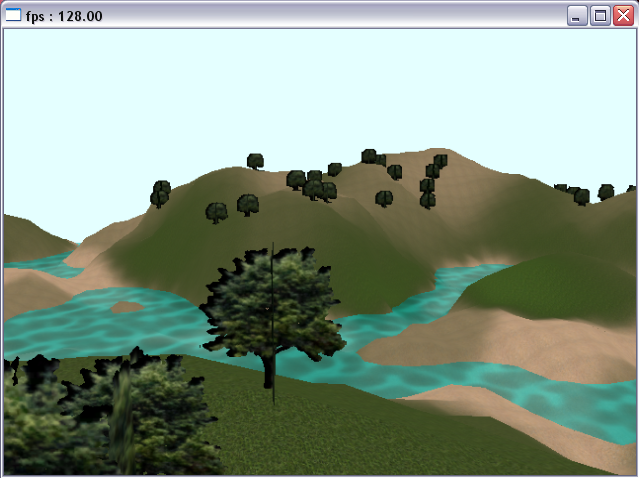Viewport: 639px width, 478px height.
Task: Close the fps window
Action: pos(624,16)
